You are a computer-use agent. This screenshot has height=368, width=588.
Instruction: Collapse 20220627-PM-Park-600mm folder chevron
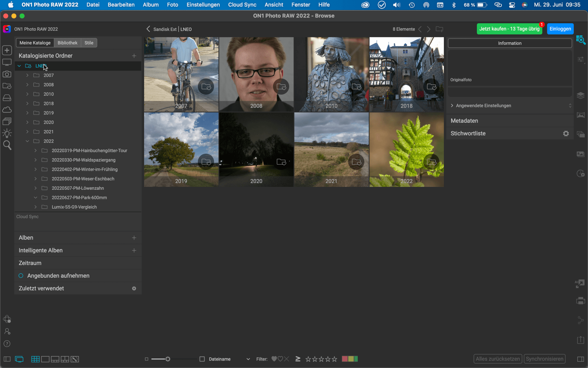[x=35, y=198]
